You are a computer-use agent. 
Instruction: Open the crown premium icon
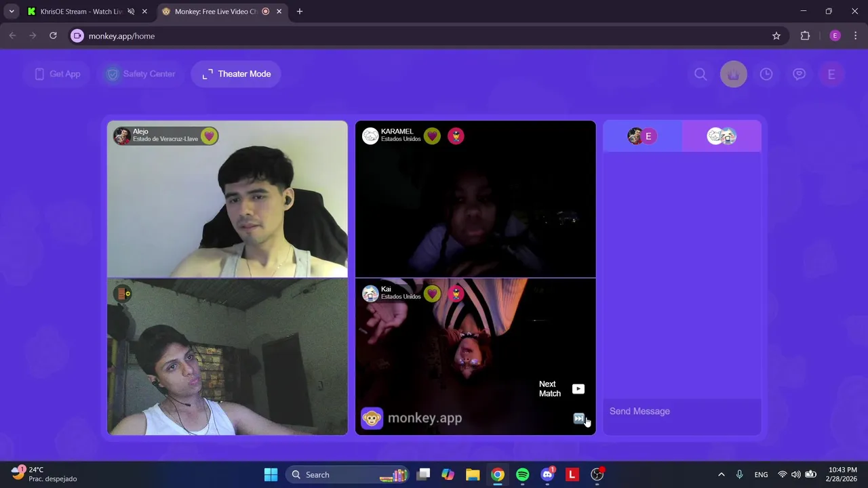pyautogui.click(x=733, y=75)
